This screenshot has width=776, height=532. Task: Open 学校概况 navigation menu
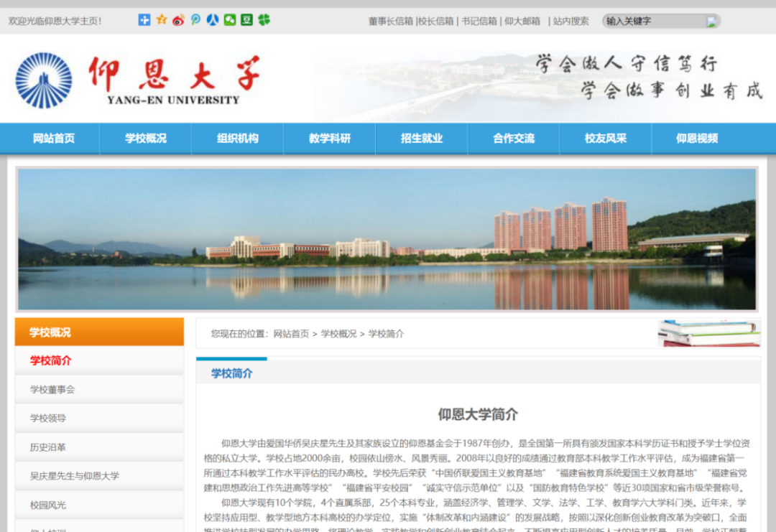point(145,139)
